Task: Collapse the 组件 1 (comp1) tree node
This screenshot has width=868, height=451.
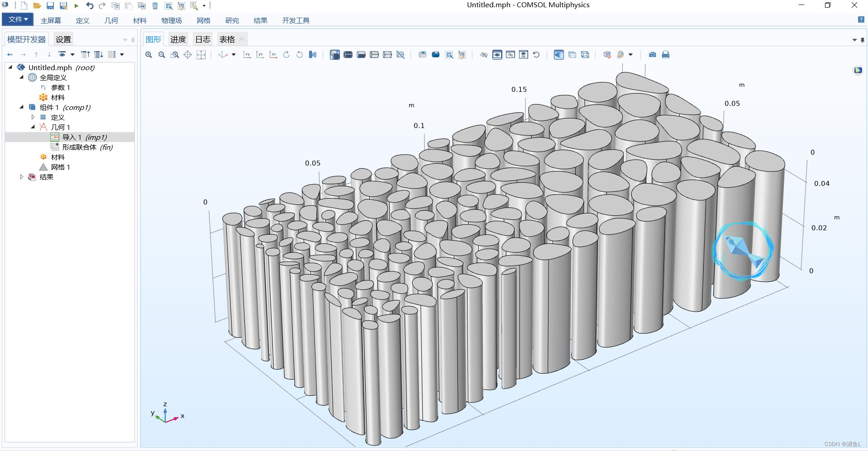Action: point(21,107)
